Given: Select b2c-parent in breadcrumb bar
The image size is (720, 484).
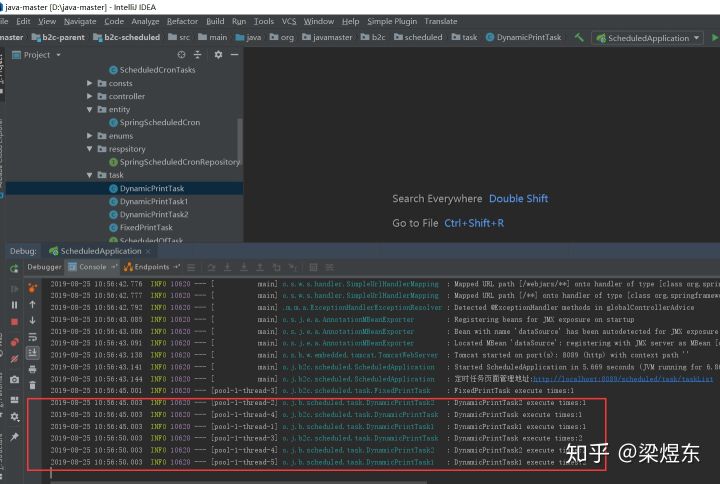Looking at the screenshot, I should coord(58,37).
